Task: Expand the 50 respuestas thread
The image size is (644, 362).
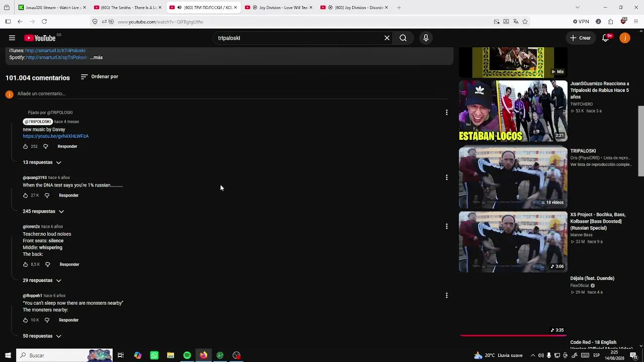Action: 42,336
